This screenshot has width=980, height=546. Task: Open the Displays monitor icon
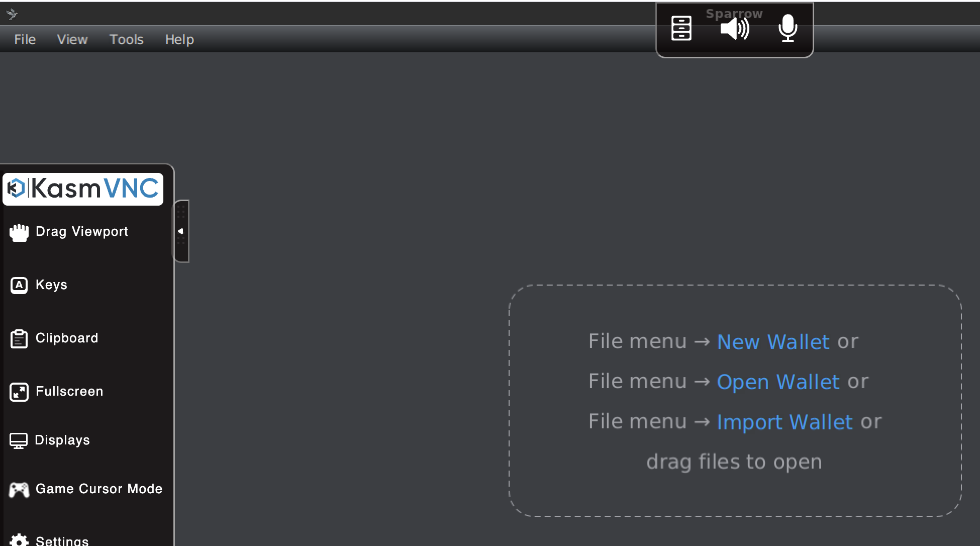19,440
